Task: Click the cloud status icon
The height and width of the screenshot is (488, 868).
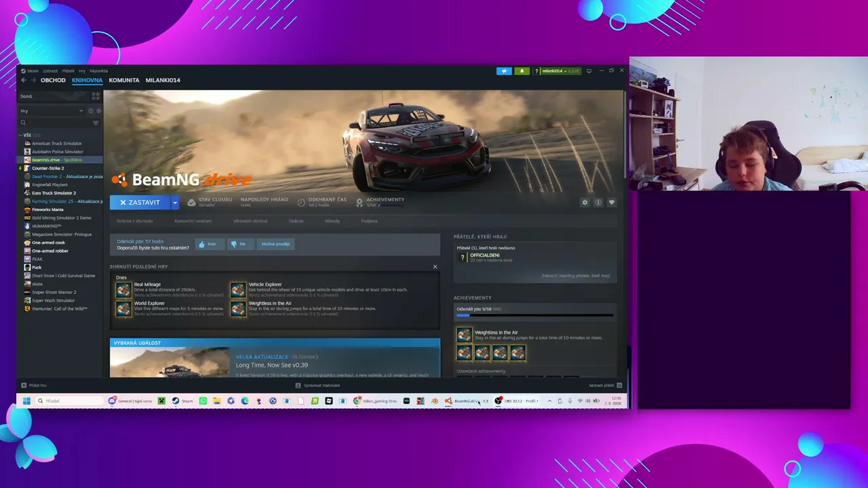Action: click(191, 202)
